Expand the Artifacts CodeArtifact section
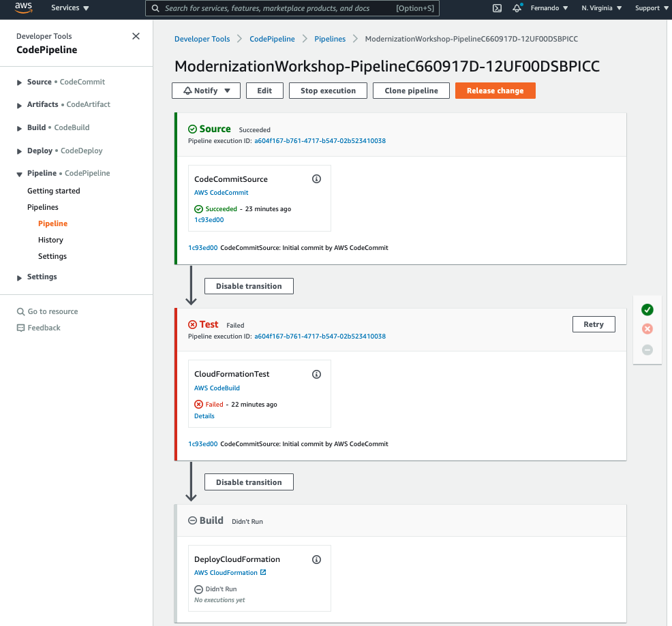 coord(19,105)
